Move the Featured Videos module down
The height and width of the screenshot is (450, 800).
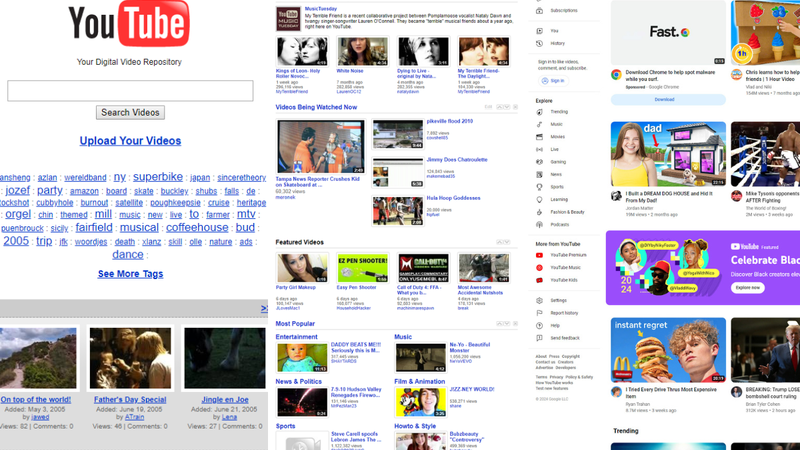pyautogui.click(x=507, y=242)
